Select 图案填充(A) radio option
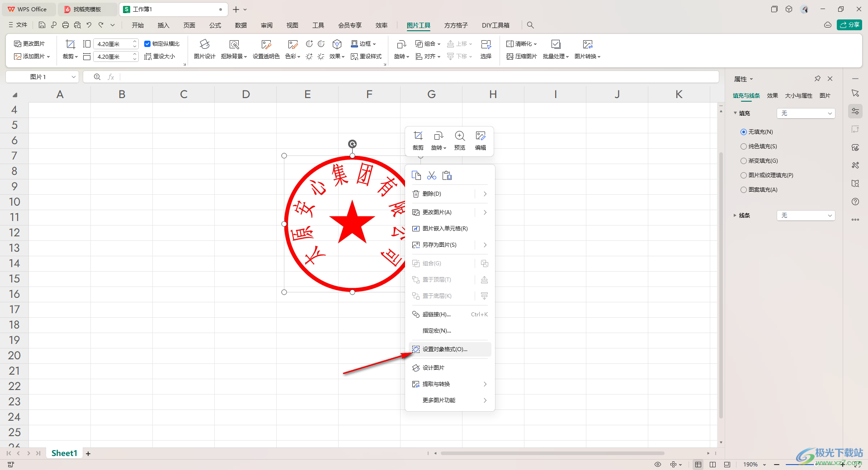The image size is (868, 470). tap(743, 190)
